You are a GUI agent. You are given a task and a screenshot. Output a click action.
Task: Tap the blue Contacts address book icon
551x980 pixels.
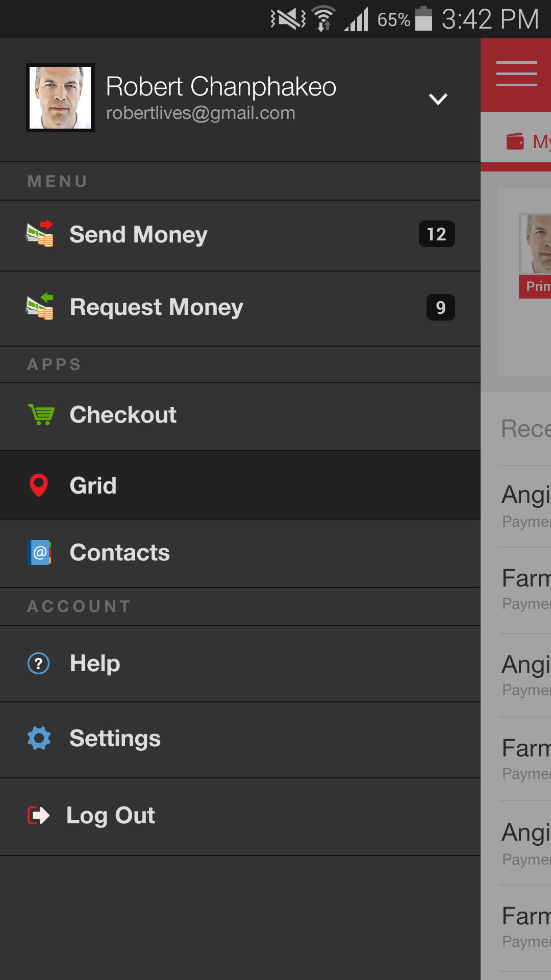coord(39,552)
